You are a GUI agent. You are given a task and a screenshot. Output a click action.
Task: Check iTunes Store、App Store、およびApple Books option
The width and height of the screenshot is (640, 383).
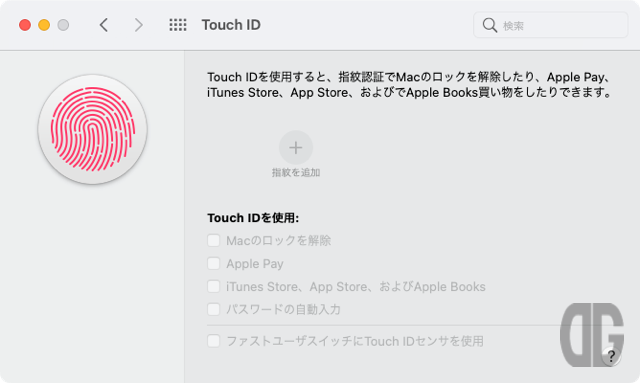[x=213, y=286]
